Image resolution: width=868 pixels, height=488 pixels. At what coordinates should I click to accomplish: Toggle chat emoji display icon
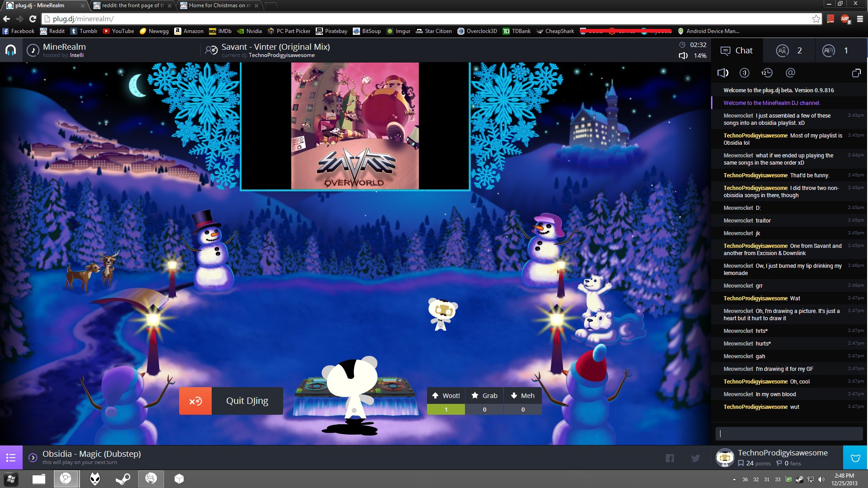tap(744, 73)
